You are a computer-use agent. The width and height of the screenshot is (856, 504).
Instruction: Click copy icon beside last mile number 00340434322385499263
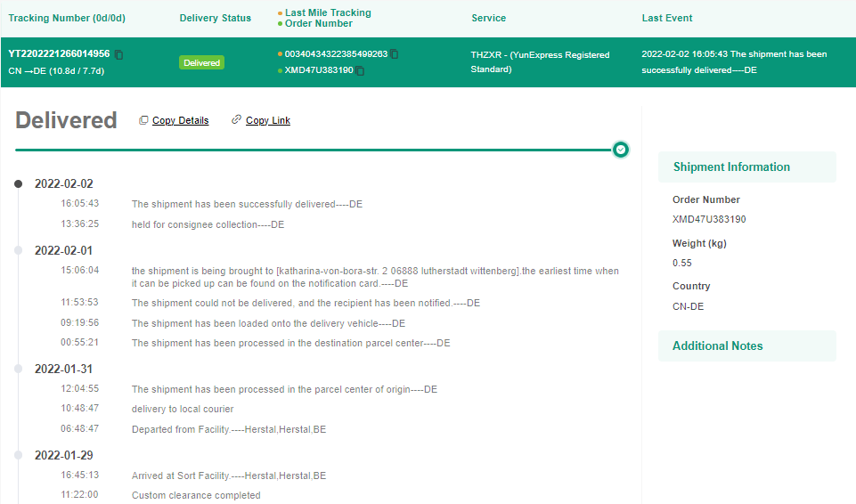(x=395, y=54)
